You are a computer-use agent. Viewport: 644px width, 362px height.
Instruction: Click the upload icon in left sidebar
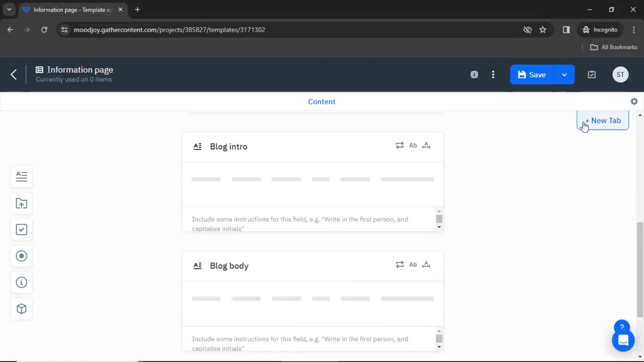point(21,203)
